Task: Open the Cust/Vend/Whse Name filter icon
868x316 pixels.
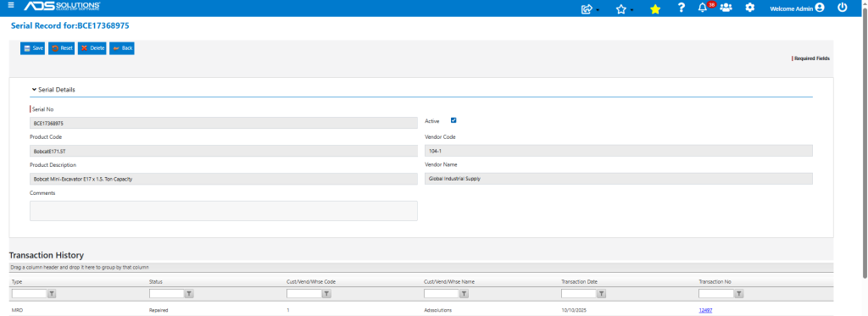Action: 465,294
